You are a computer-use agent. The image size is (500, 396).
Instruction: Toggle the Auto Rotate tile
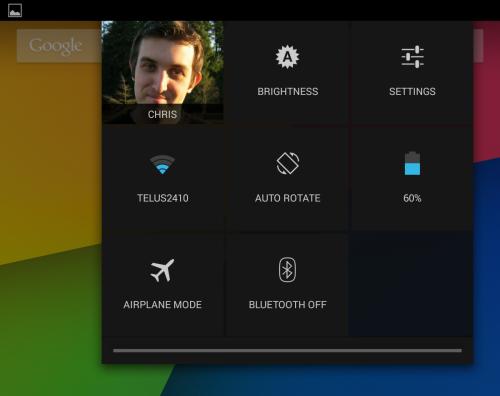[288, 179]
